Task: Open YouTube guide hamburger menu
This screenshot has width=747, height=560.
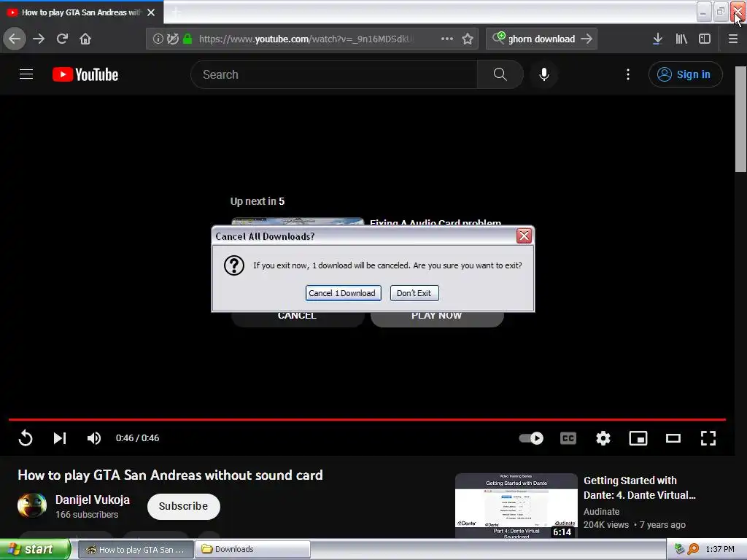Action: coord(26,74)
